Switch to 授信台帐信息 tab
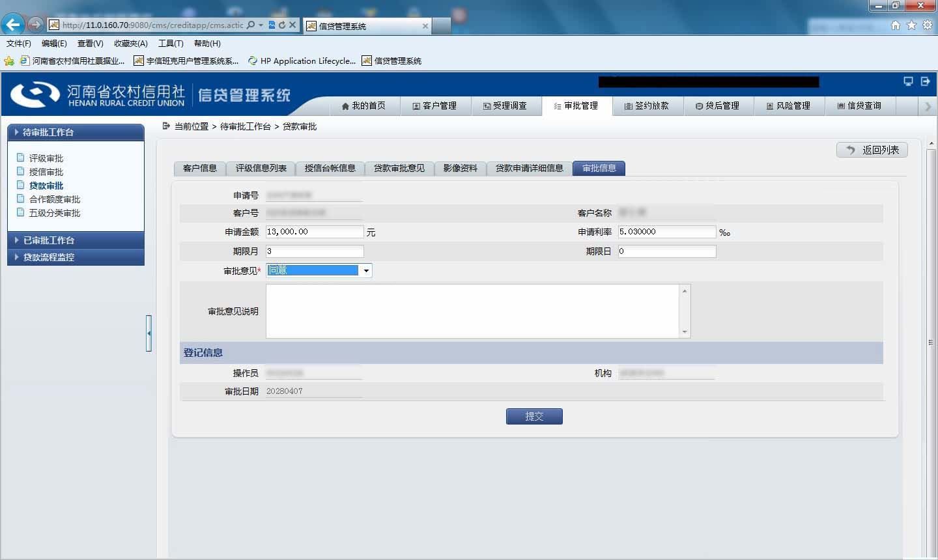The width and height of the screenshot is (938, 560). coord(330,169)
